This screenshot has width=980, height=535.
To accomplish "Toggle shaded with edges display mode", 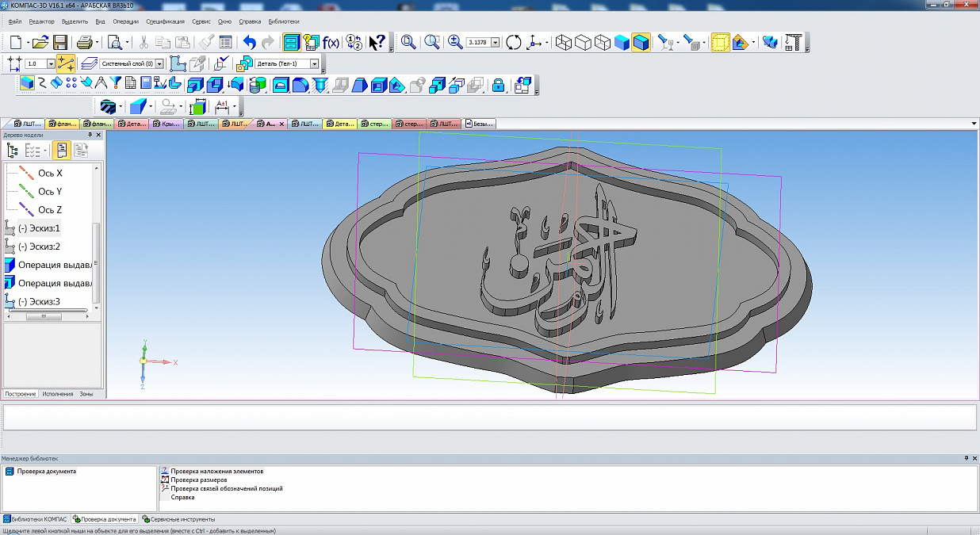I will click(641, 43).
